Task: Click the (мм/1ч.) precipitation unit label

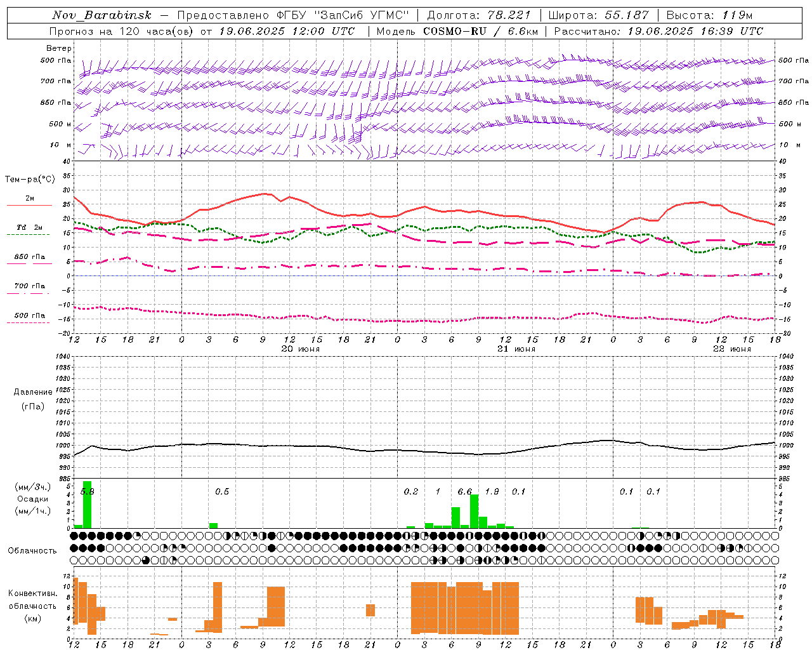Action: point(33,511)
